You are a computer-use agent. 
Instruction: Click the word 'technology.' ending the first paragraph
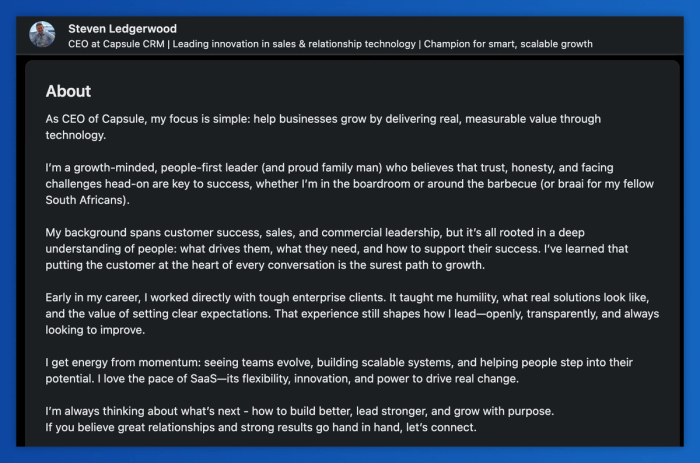pos(75,135)
